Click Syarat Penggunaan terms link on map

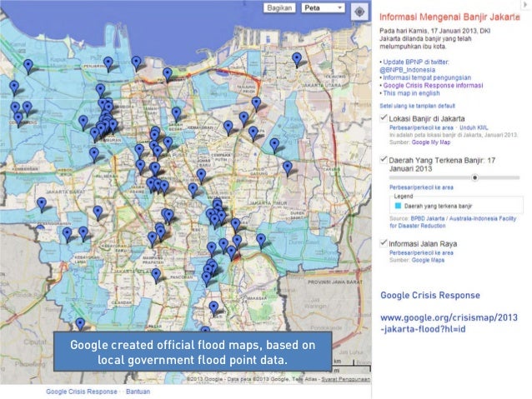pyautogui.click(x=345, y=379)
